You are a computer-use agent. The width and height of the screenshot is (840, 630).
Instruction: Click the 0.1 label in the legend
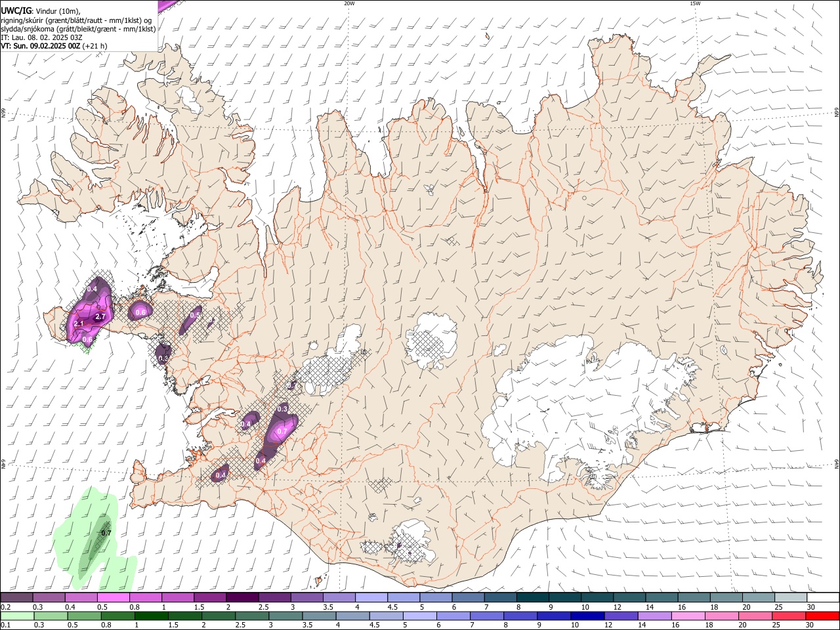click(x=6, y=625)
